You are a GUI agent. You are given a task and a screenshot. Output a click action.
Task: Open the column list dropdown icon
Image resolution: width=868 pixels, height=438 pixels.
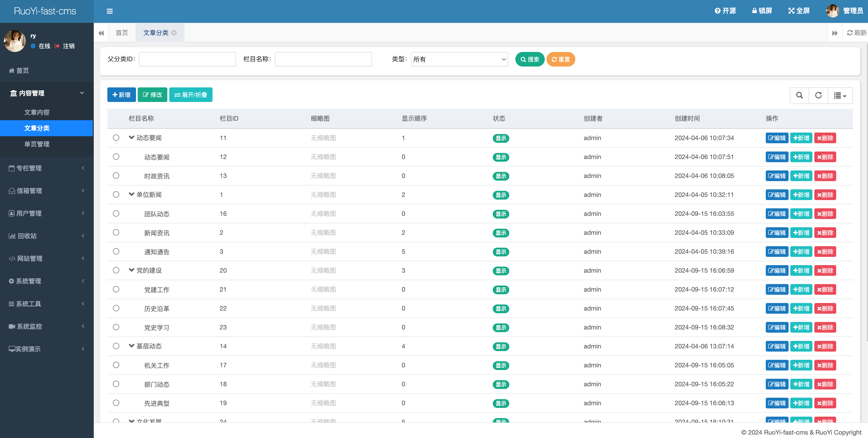(x=840, y=96)
